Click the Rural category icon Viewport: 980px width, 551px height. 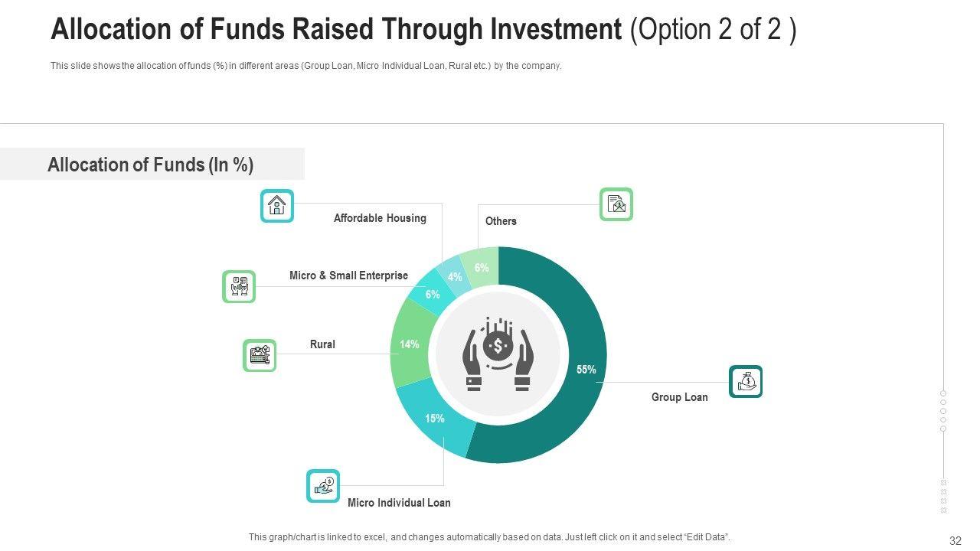pos(260,355)
